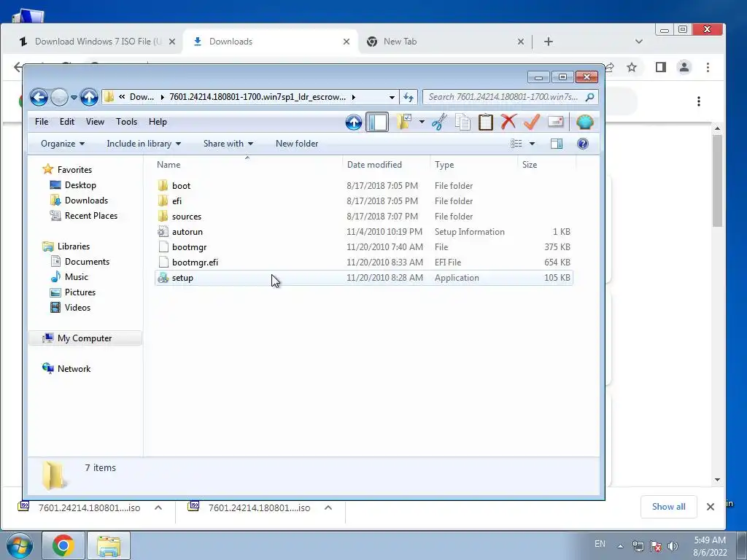Open the File menu
Image resolution: width=747 pixels, height=560 pixels.
(x=42, y=122)
